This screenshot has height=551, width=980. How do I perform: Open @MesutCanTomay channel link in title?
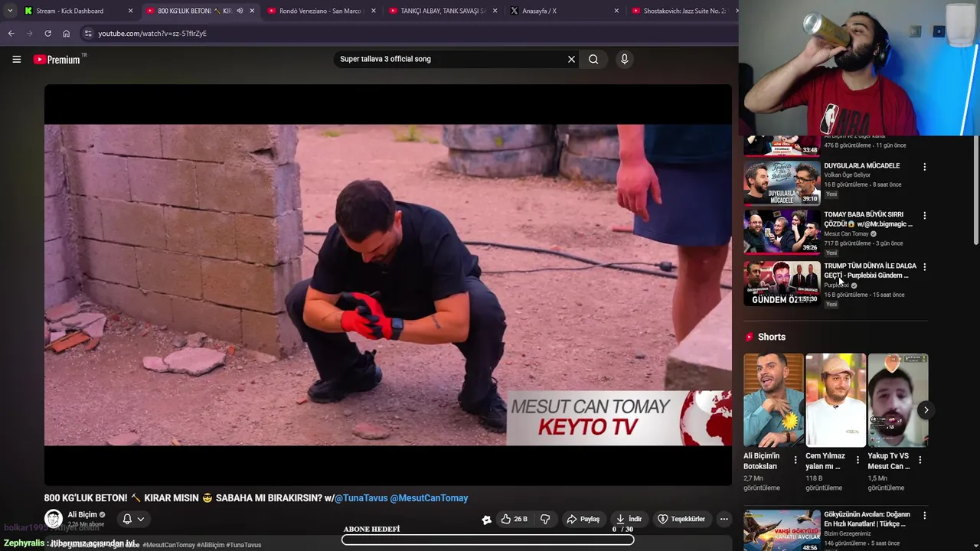coord(429,498)
